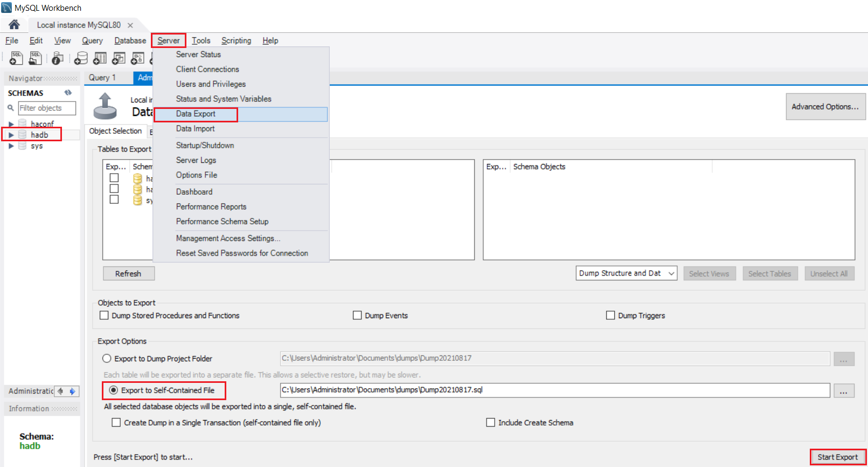Tick the Include Create Schema checkbox
The height and width of the screenshot is (467, 868).
(490, 423)
